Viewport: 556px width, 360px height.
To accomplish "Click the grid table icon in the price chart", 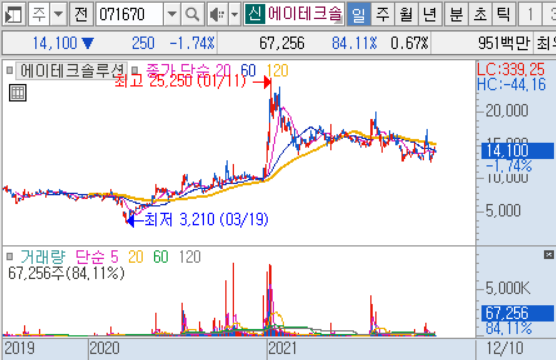I will [x=18, y=93].
